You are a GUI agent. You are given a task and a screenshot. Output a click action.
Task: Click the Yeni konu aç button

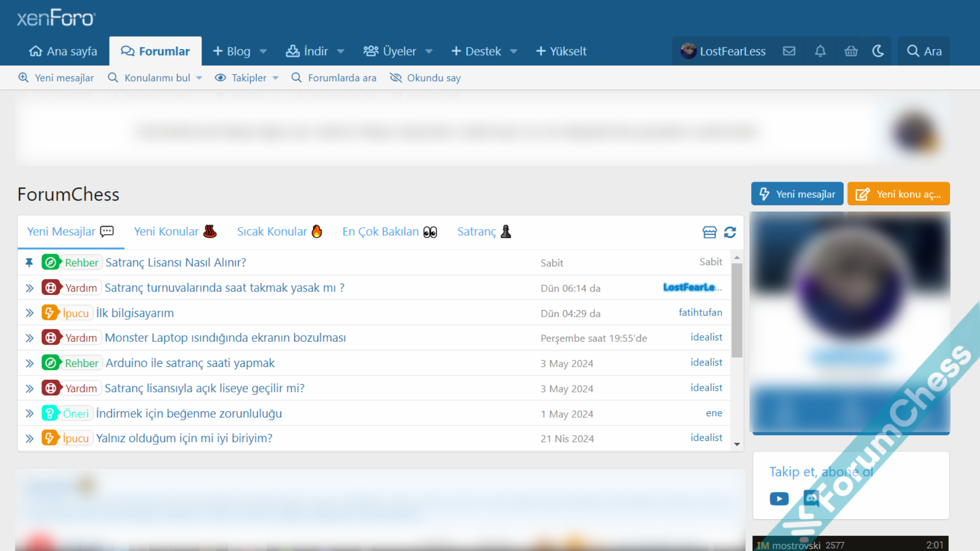point(898,194)
